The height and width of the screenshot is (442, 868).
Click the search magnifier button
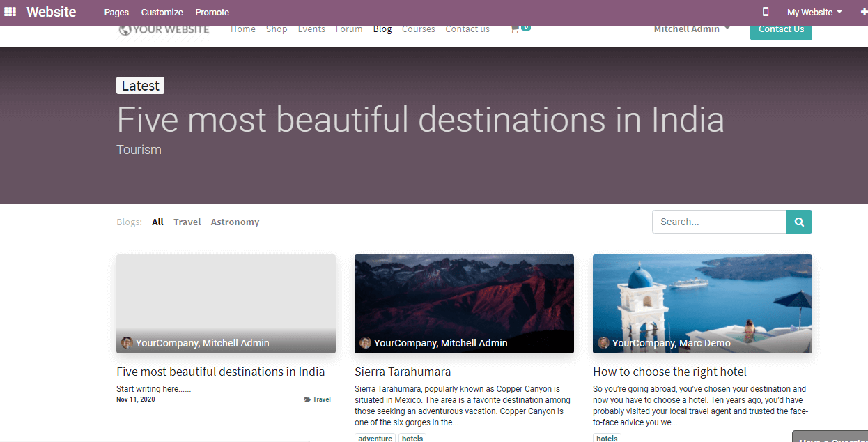(x=799, y=222)
